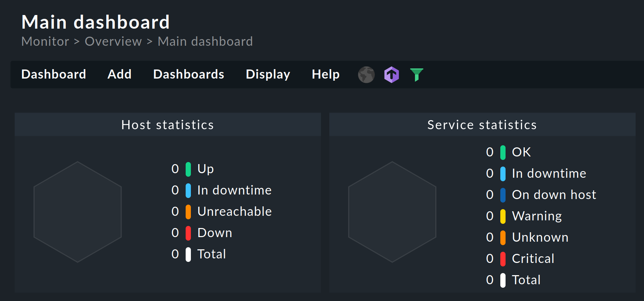
Task: Go to Monitor in the breadcrumb
Action: click(x=45, y=42)
